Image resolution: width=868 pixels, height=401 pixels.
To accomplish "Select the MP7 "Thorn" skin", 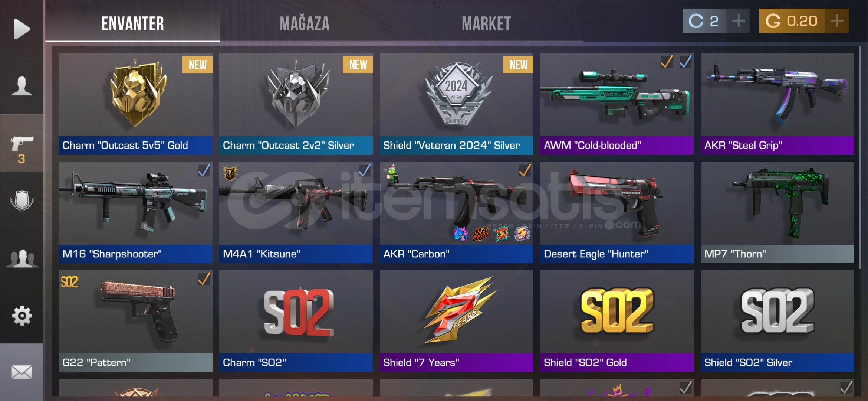I will tap(777, 212).
